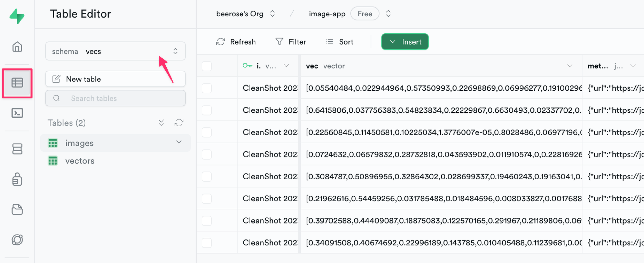
Task: Check the first row's checkbox
Action: pyautogui.click(x=207, y=88)
